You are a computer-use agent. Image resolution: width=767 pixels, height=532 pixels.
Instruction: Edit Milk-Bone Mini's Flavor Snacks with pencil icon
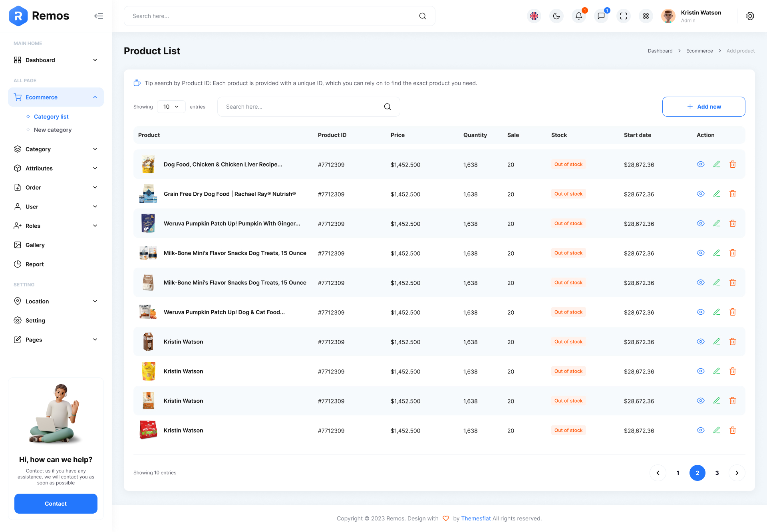pyautogui.click(x=717, y=253)
